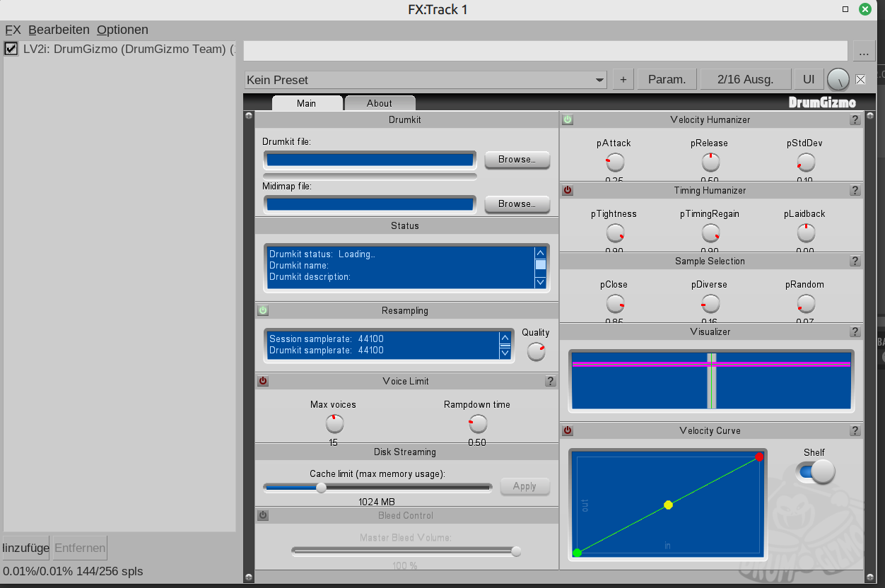Click the plus button beside preset dropdown
Viewport: 885px width, 588px height.
pos(623,80)
